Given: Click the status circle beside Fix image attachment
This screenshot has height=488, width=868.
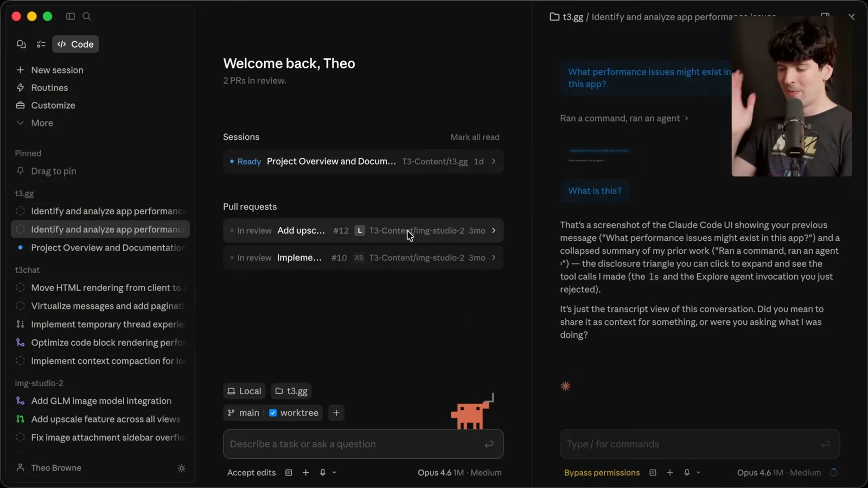Looking at the screenshot, I should pos(21,437).
